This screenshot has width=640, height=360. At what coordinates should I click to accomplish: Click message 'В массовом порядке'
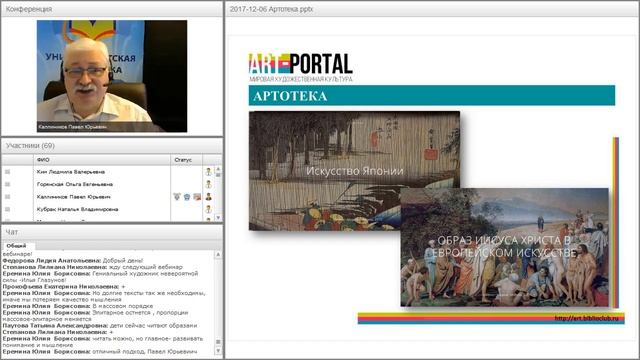point(122,306)
